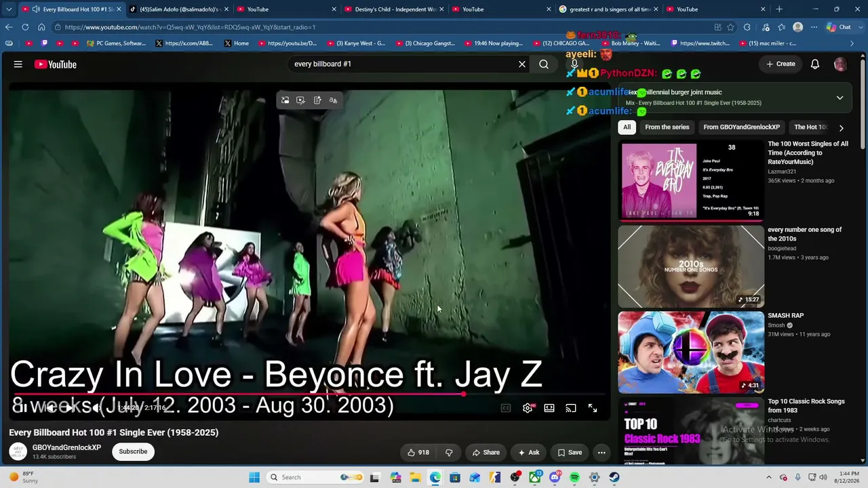Select The Hot 100 filter chip
Image resolution: width=868 pixels, height=488 pixels.
tap(810, 127)
